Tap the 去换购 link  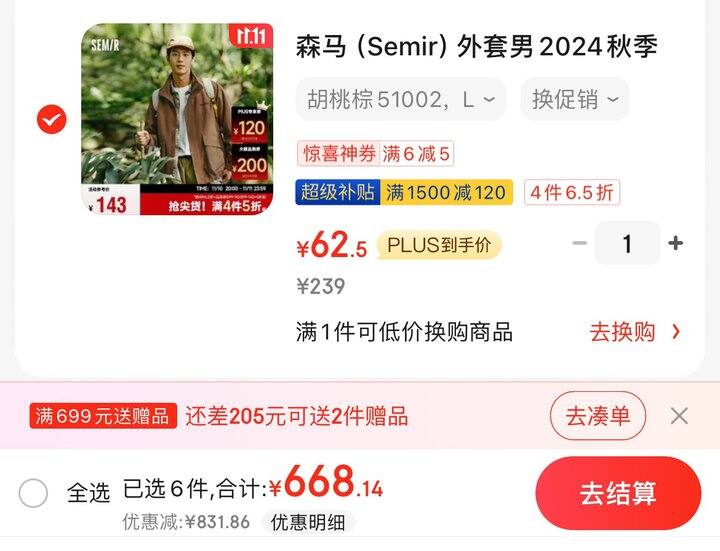tap(622, 332)
